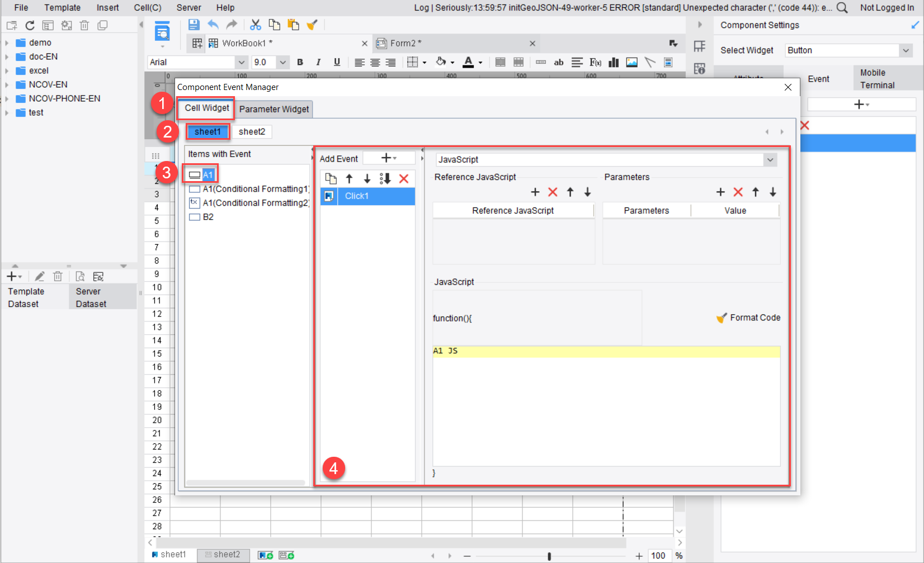
Task: Click the Insert Chart bar icon
Action: 614,62
